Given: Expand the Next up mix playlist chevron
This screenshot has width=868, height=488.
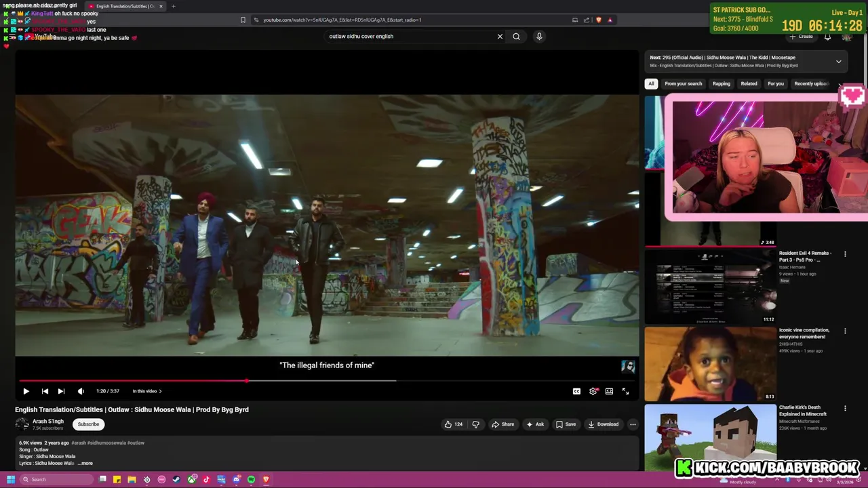Looking at the screenshot, I should [838, 62].
